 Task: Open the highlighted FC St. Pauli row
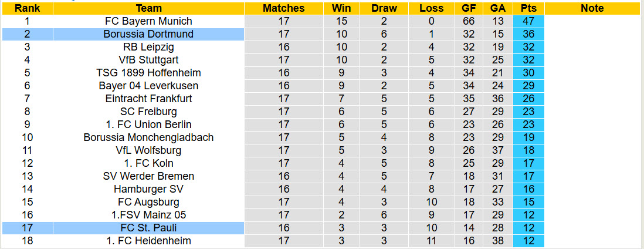[148, 228]
